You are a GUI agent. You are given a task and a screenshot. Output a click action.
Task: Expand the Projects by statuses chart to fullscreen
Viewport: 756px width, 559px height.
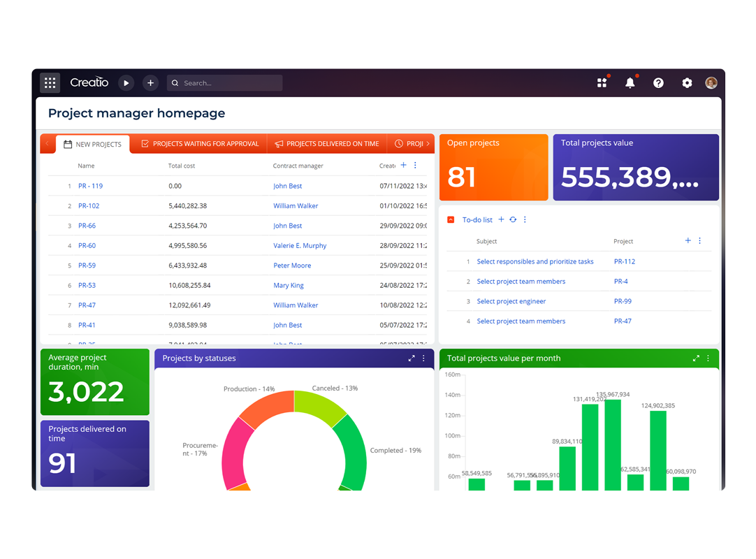[412, 358]
